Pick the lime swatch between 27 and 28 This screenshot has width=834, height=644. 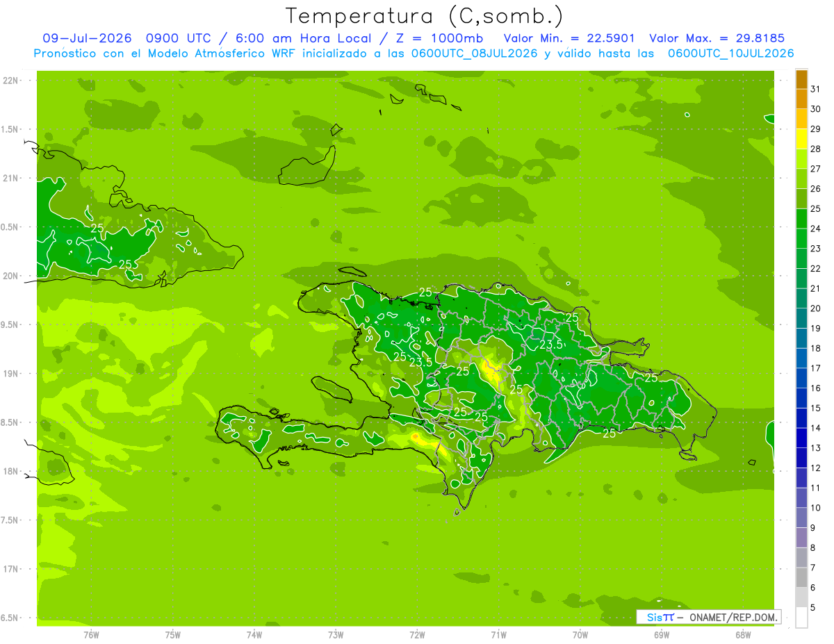tap(801, 159)
